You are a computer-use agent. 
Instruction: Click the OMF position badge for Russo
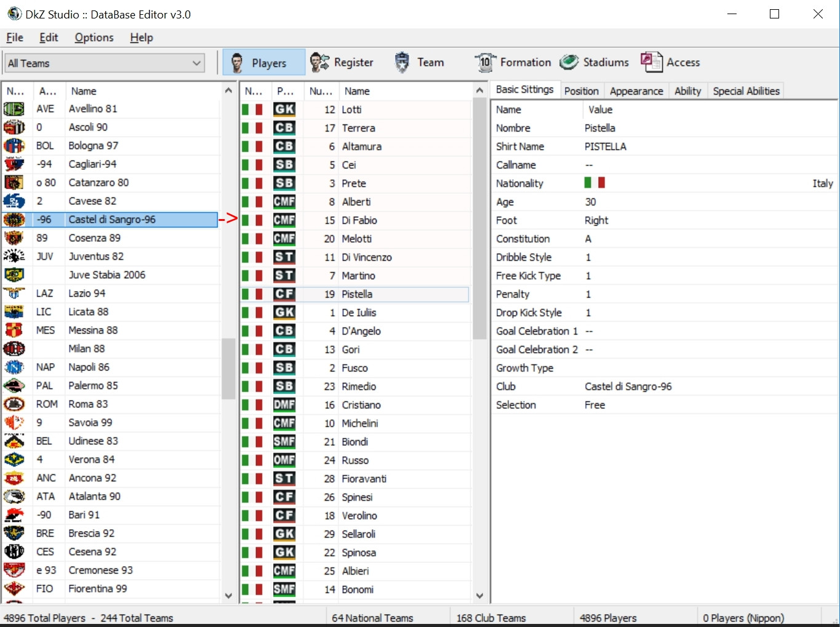click(x=284, y=460)
